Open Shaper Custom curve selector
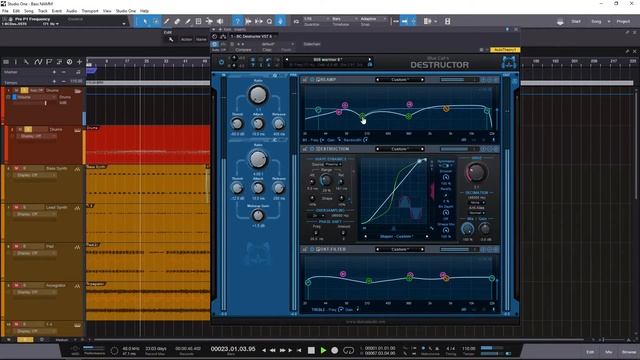Viewport: 640px width, 360px height. pyautogui.click(x=396, y=236)
